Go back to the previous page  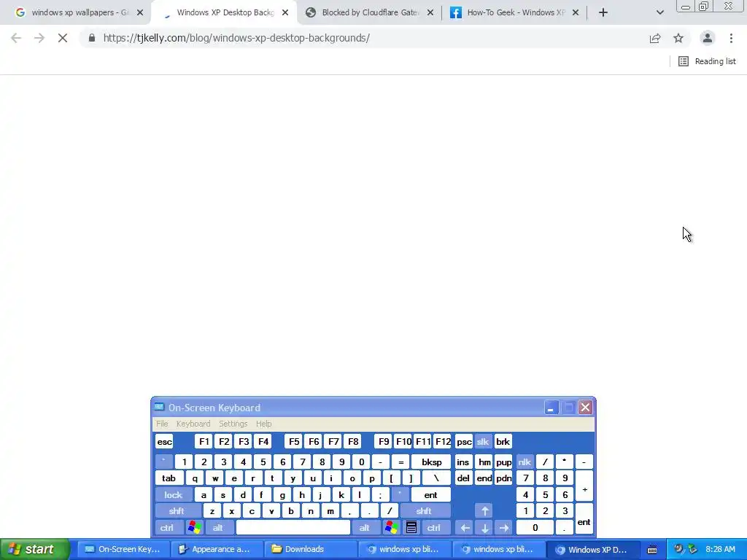coord(16,38)
